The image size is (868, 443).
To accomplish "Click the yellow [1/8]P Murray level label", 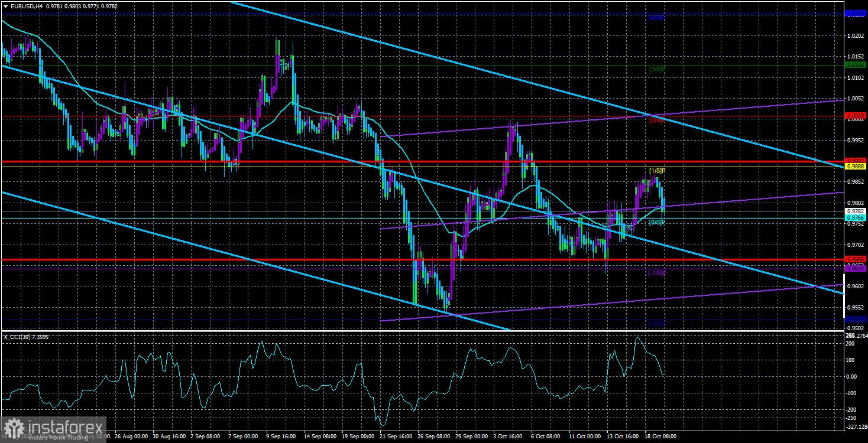I will point(658,171).
